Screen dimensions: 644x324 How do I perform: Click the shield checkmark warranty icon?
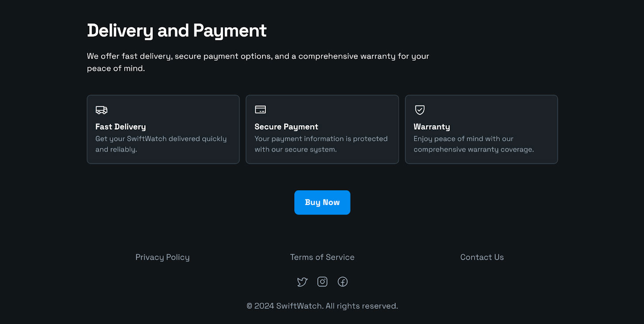coord(420,110)
